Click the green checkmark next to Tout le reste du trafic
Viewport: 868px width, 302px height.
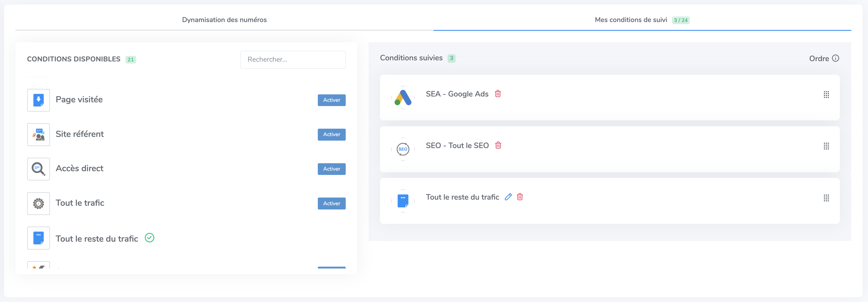tap(149, 238)
